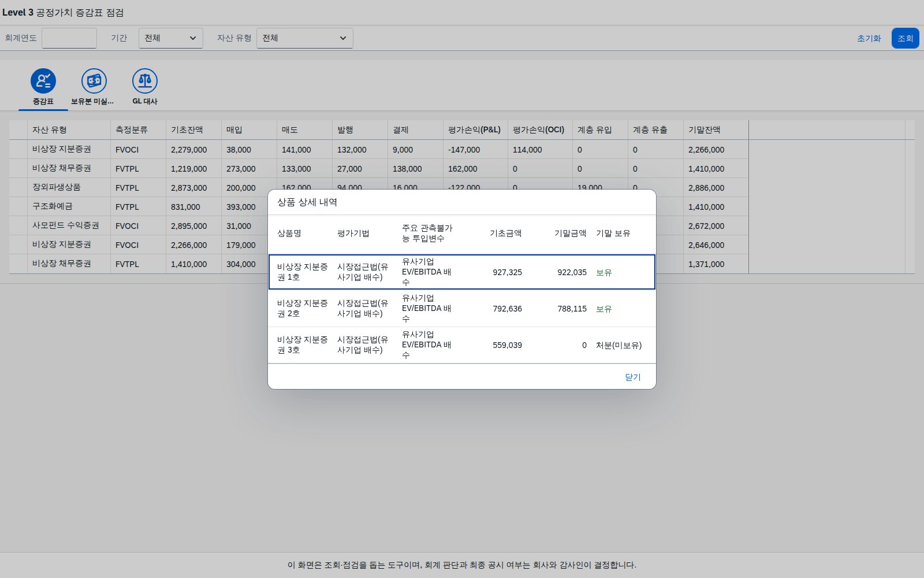
Task: Click the 평가기법 column header
Action: [x=353, y=234]
